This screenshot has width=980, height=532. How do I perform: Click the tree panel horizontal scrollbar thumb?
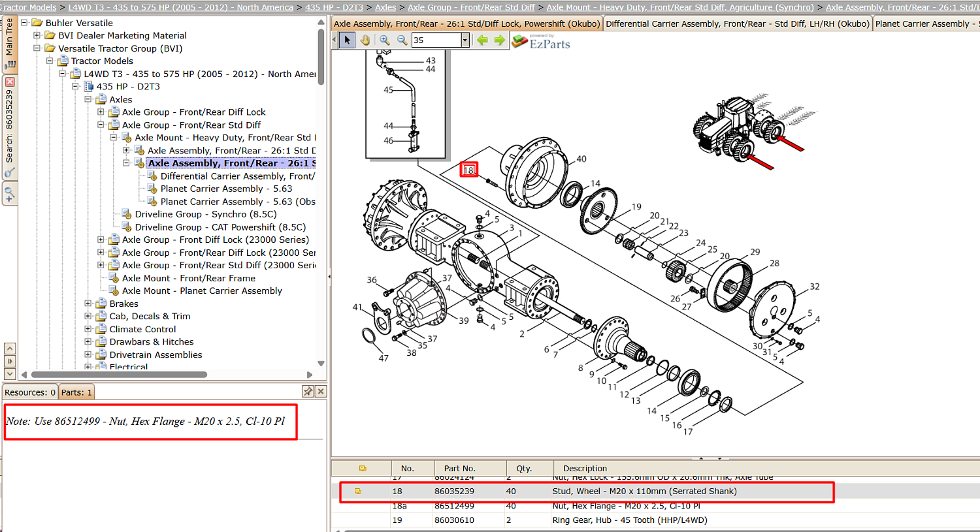[x=119, y=375]
